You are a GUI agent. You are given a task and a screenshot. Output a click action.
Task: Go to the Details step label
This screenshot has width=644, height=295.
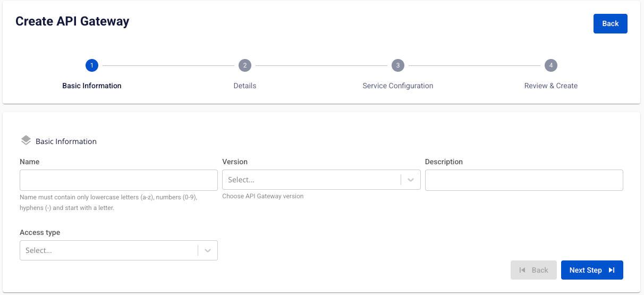pyautogui.click(x=244, y=86)
